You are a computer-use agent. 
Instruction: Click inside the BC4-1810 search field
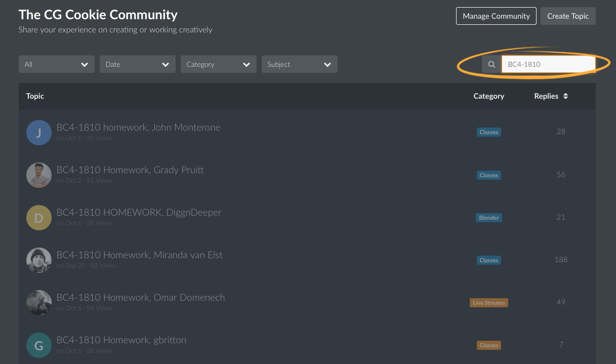coord(548,64)
